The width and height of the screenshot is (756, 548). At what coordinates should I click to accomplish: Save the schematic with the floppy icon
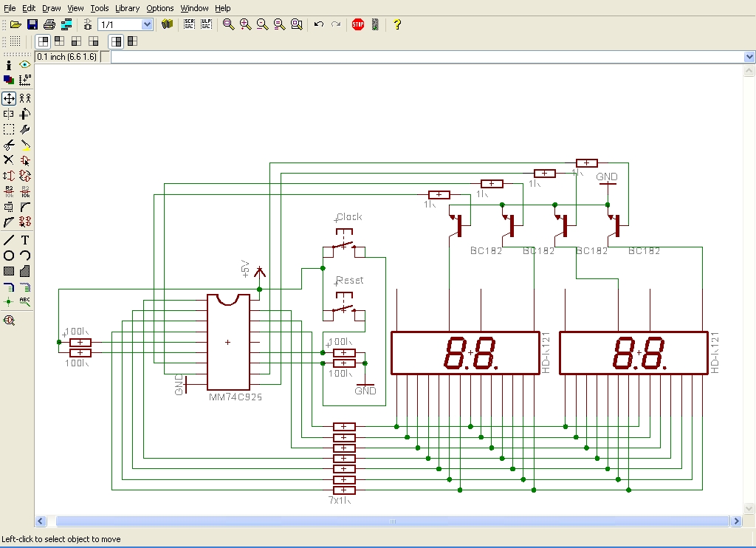[32, 24]
